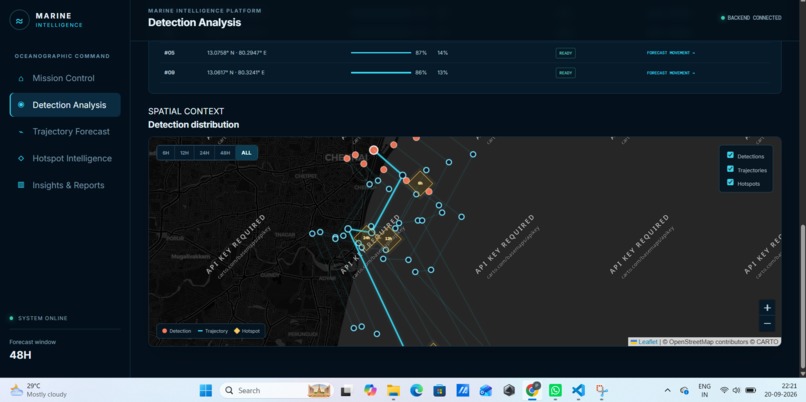Switch to Google Chrome on the taskbar

point(532,390)
